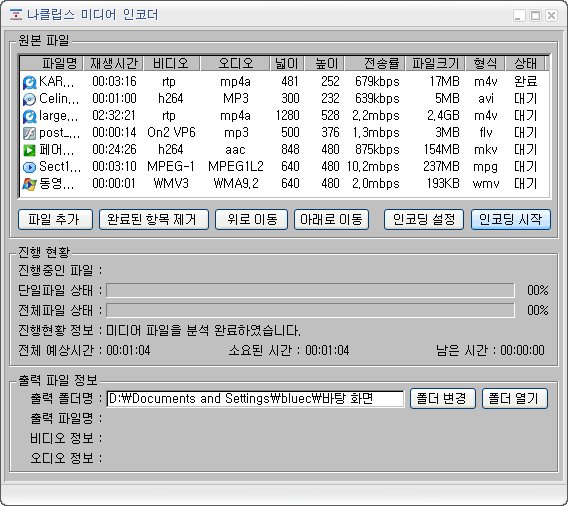Select the green play icon for mkv file
Screen dimensions: 568x506
(x=29, y=150)
